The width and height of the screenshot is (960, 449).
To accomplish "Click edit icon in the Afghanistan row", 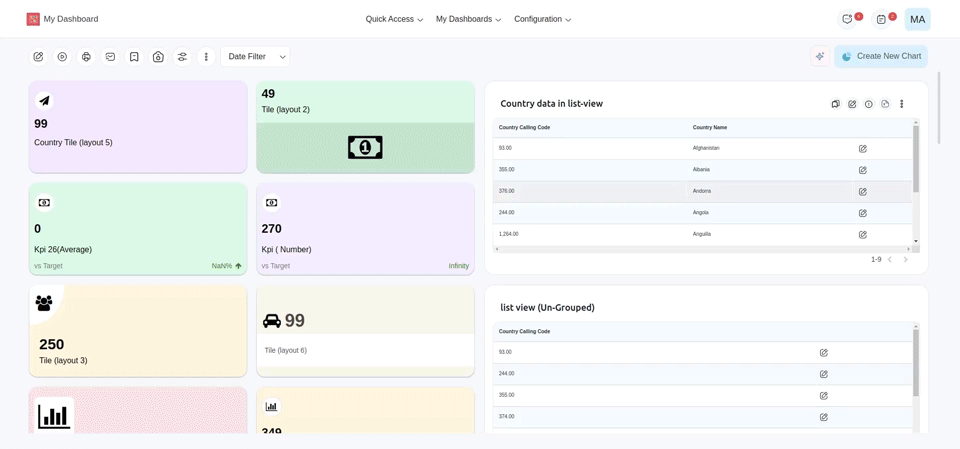I will pyautogui.click(x=863, y=149).
